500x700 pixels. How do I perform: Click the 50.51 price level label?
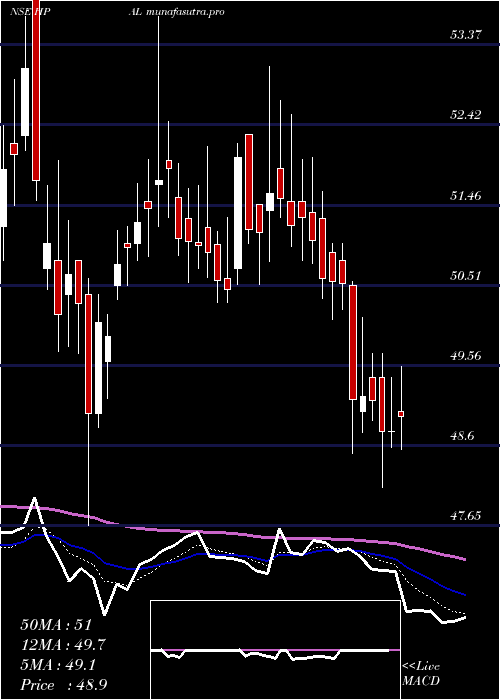coord(466,275)
